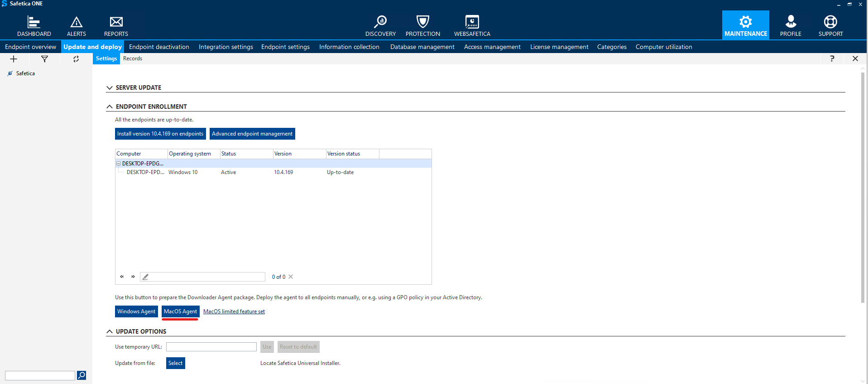Open the Alerts section
This screenshot has width=868, height=384.
click(77, 26)
